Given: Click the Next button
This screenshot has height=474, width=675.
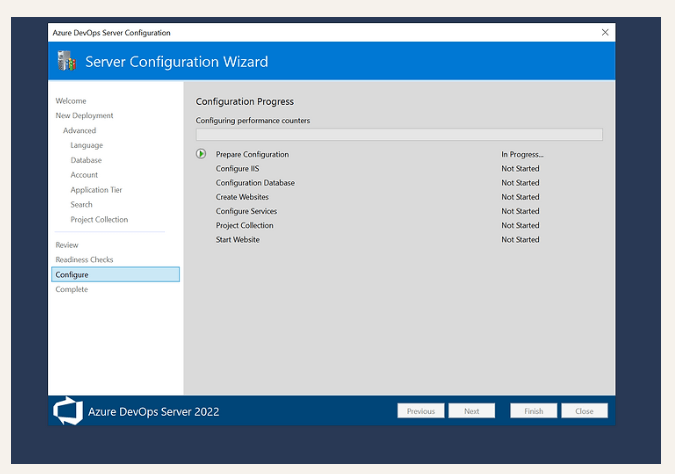Looking at the screenshot, I should click(471, 411).
